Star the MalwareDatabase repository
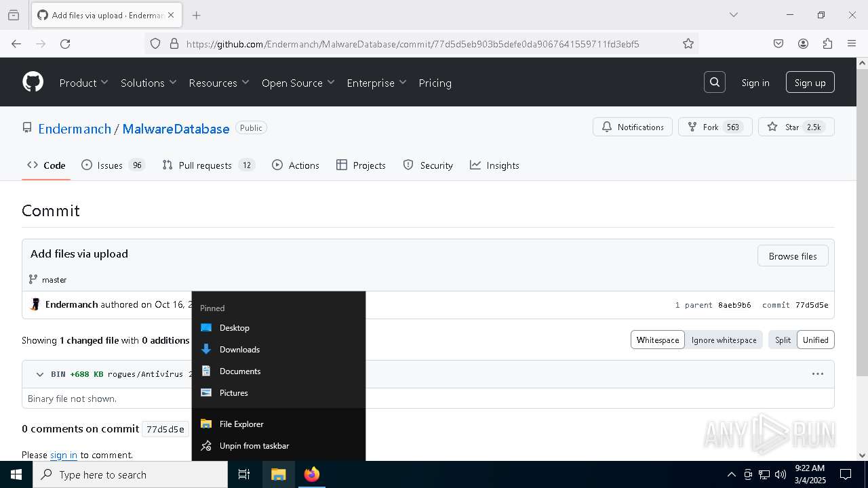Screen dimensions: 868x488 [x=796, y=127]
